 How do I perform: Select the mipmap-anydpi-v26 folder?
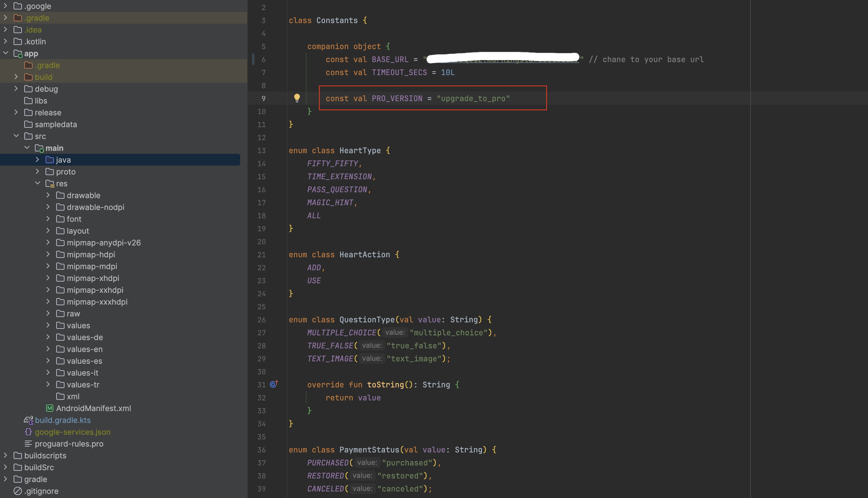pos(104,242)
